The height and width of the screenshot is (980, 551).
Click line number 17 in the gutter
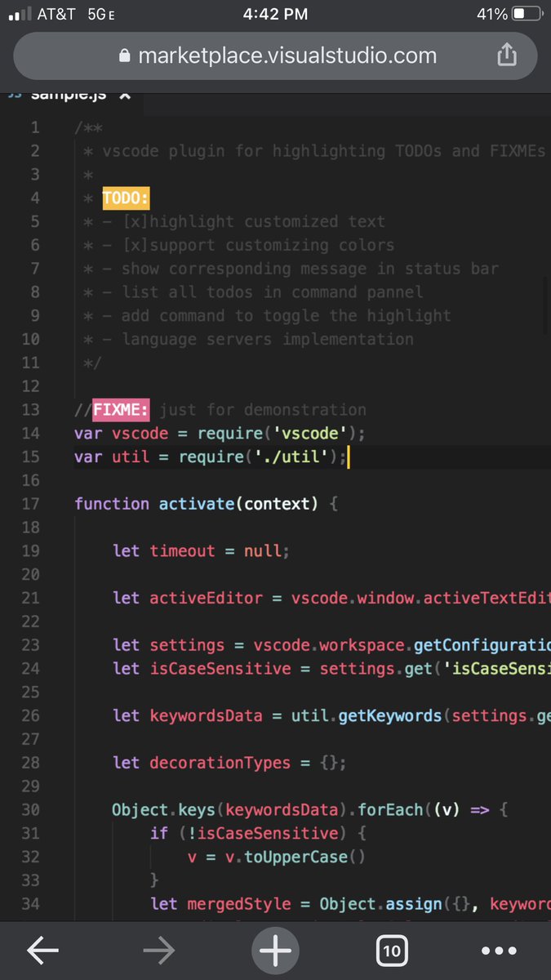pyautogui.click(x=29, y=504)
